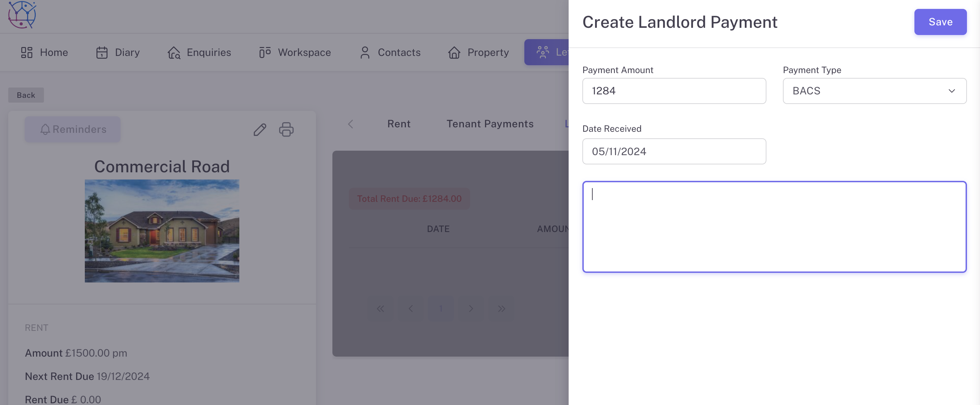Click the Commercial Road property photo
Image resolution: width=980 pixels, height=405 pixels.
162,231
